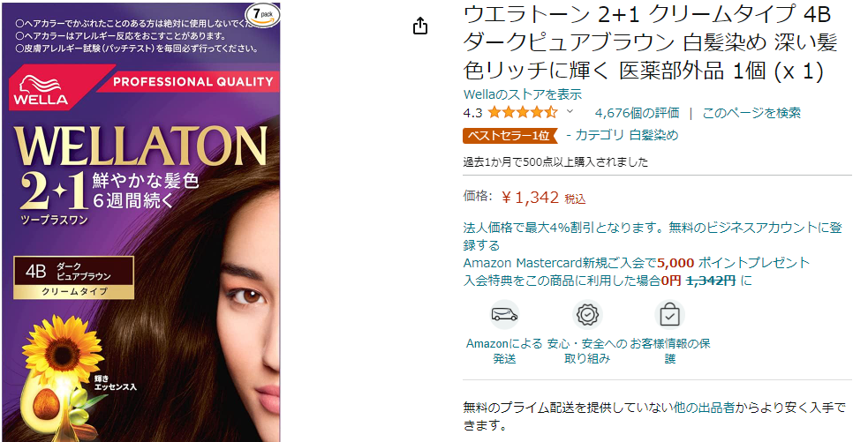
Task: Click the safety assurance badge icon
Action: (587, 315)
